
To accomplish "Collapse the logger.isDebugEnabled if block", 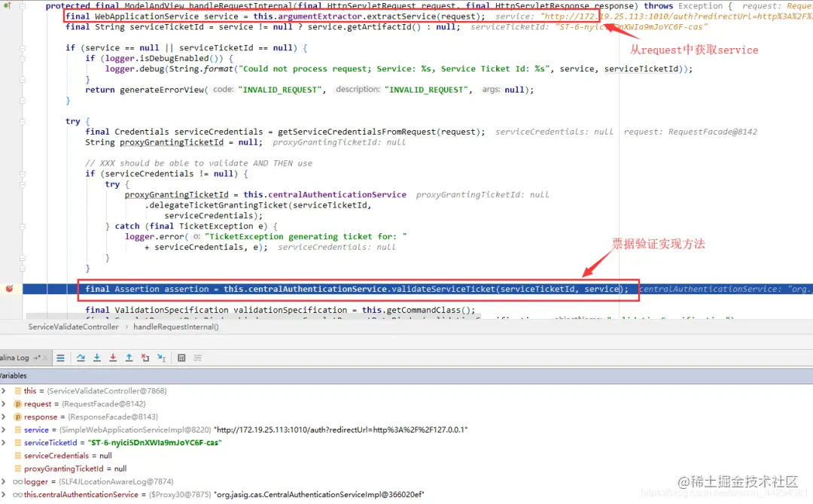I will 23,59.
